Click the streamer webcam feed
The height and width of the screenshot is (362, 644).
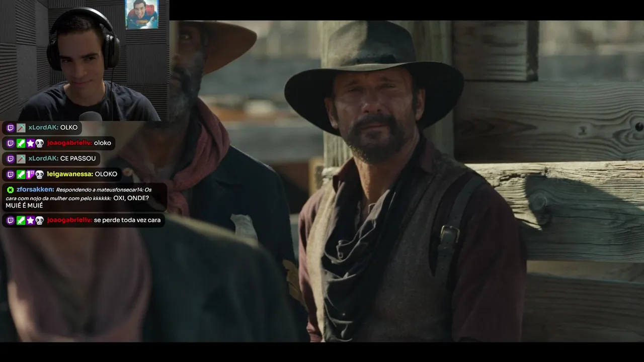(x=85, y=60)
